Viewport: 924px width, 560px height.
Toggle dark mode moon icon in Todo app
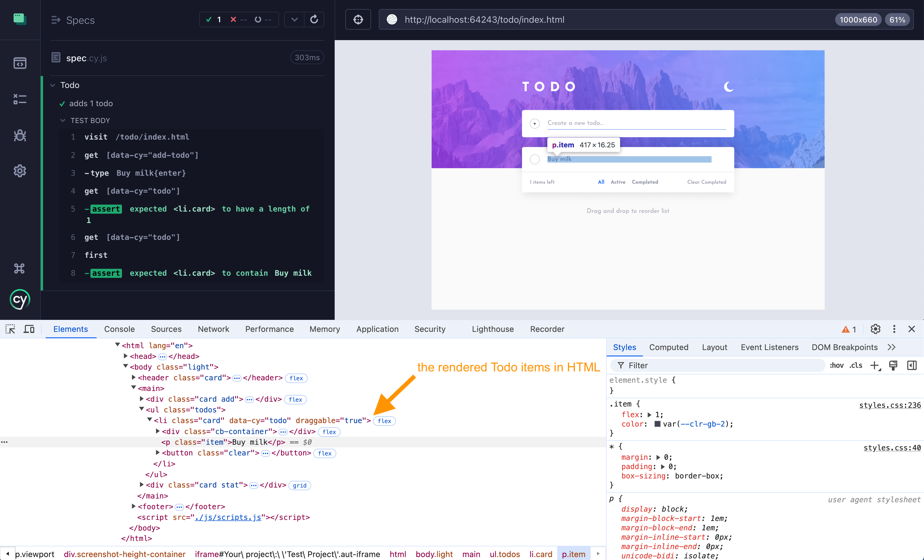(x=728, y=87)
